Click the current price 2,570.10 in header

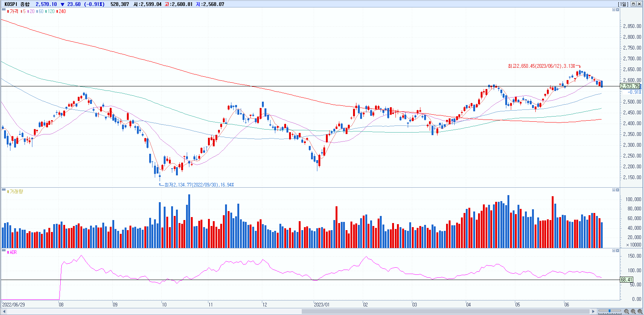[46, 4]
